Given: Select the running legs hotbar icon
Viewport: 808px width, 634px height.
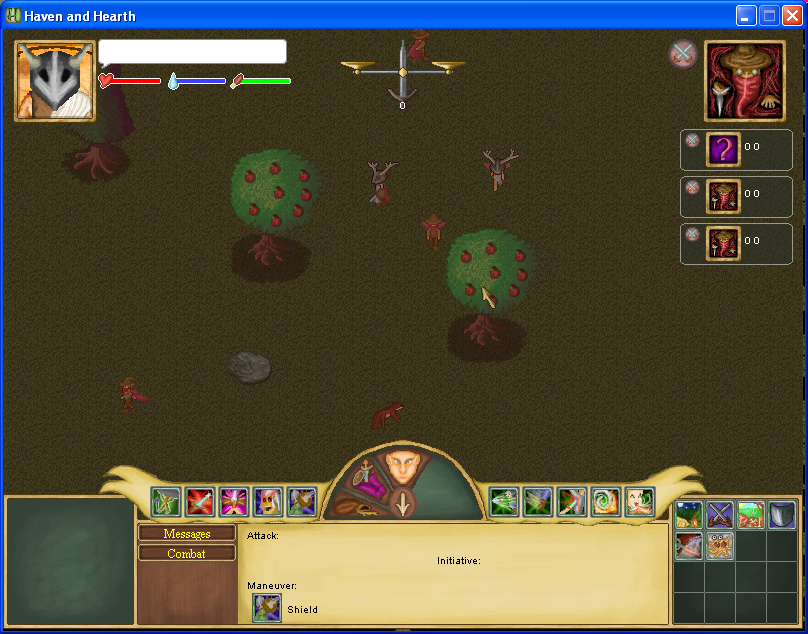Looking at the screenshot, I should 537,502.
